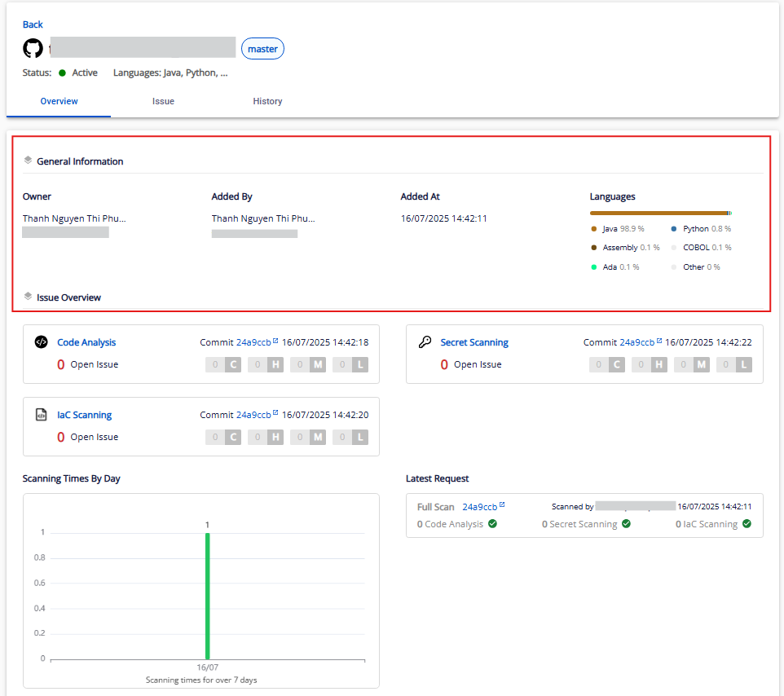Click external link icon beside Secret Scanning commit
784x696 pixels.
tap(659, 341)
